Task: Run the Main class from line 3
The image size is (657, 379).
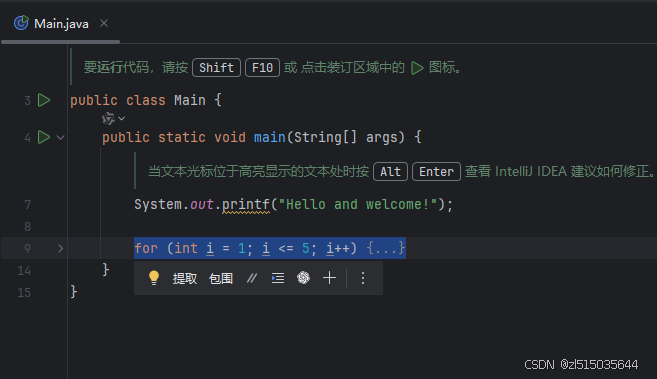Action: click(44, 100)
